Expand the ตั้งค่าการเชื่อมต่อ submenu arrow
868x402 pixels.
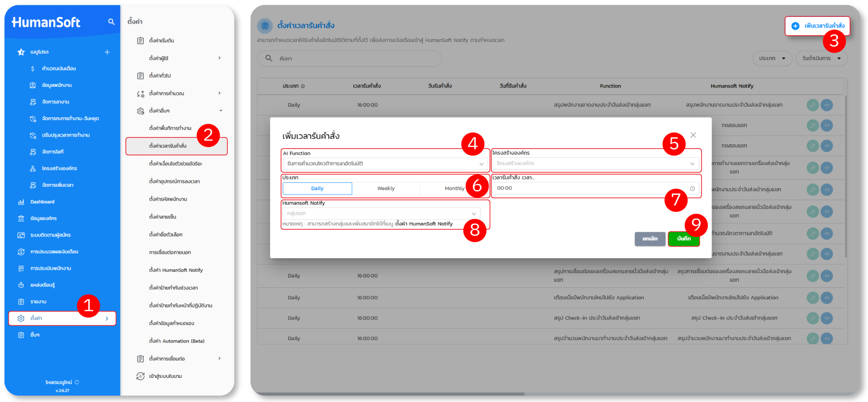coord(220,359)
